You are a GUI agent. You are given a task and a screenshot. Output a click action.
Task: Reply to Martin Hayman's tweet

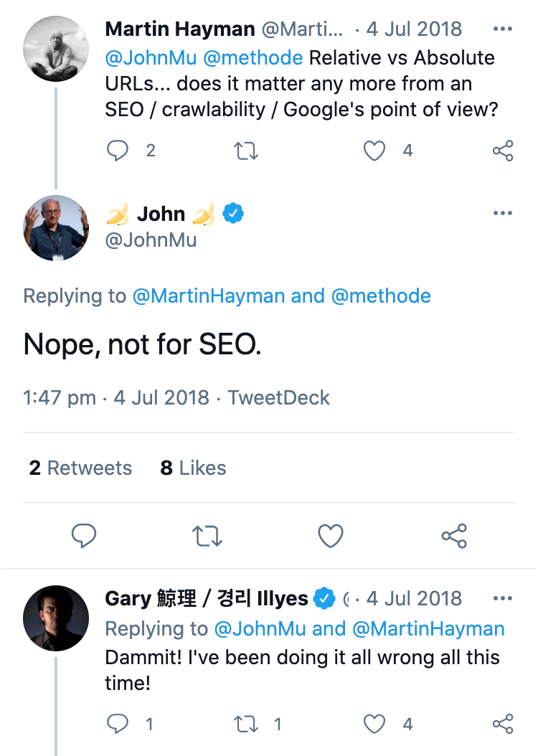coord(117,151)
